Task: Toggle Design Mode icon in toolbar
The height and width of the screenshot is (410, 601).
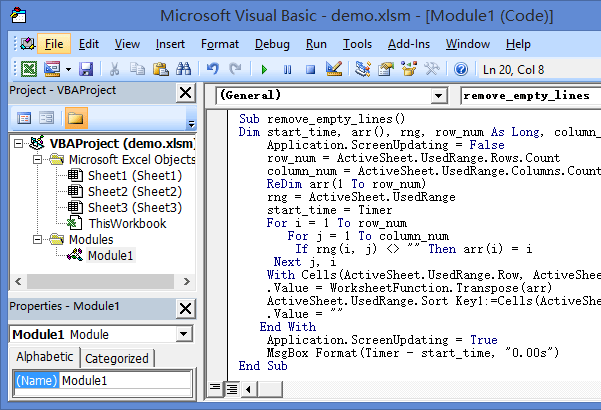Action: coord(334,69)
